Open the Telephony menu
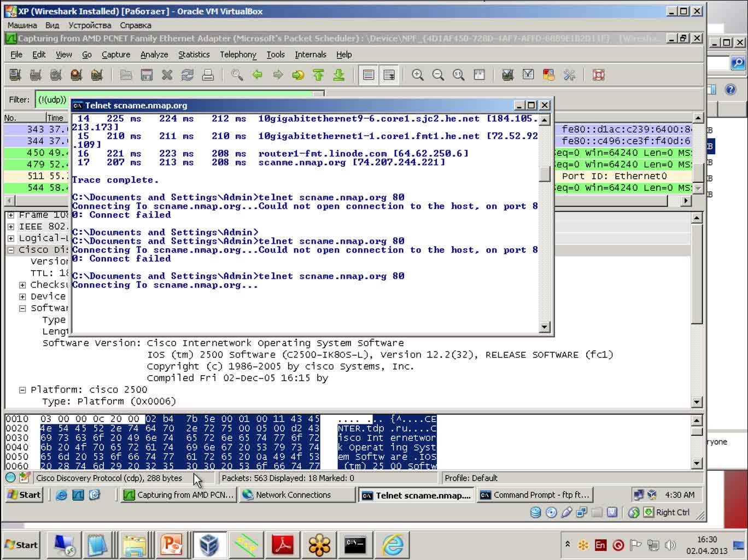 click(x=238, y=54)
